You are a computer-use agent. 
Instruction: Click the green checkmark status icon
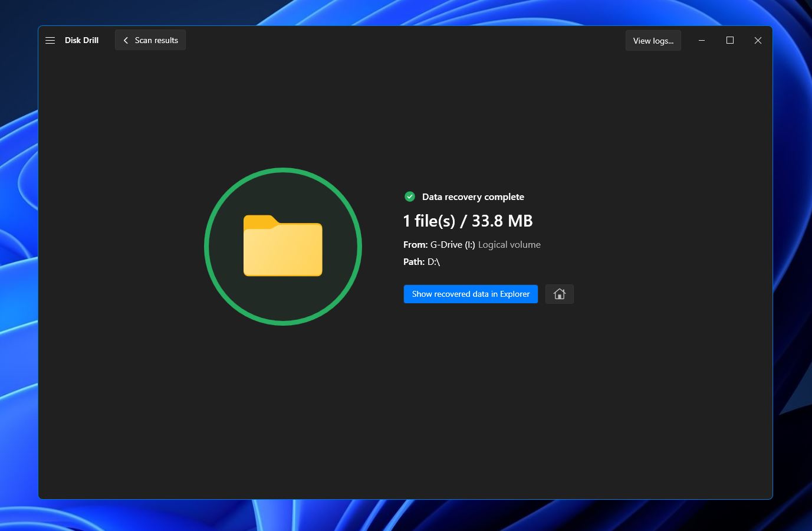pyautogui.click(x=410, y=196)
